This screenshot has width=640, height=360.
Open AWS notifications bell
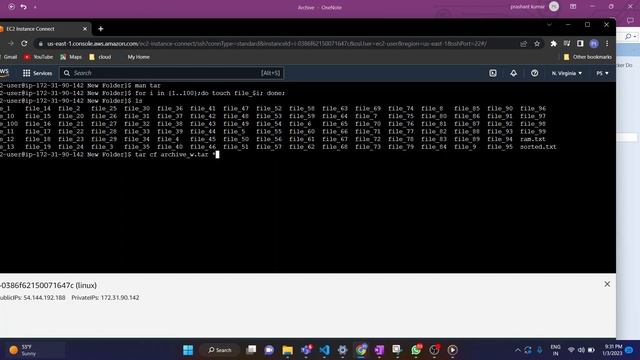click(x=513, y=73)
